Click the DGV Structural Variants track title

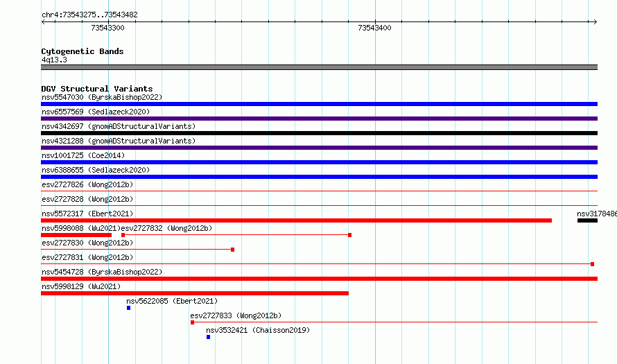(97, 89)
